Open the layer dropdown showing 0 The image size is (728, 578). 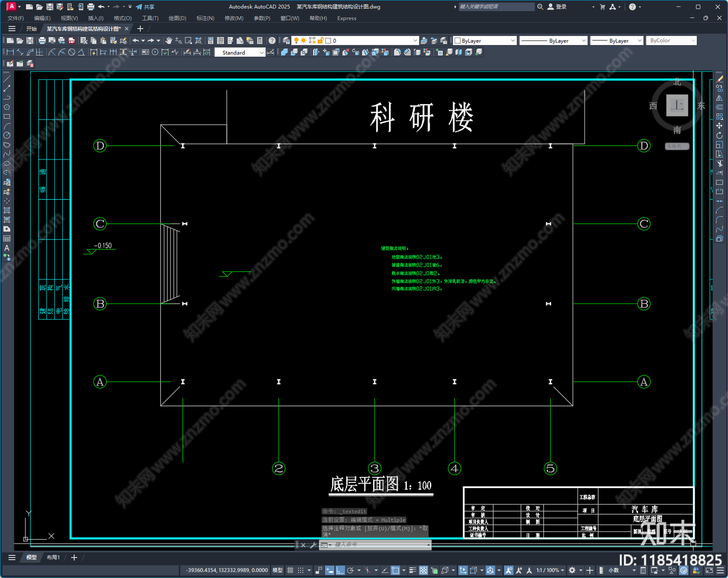pos(355,41)
